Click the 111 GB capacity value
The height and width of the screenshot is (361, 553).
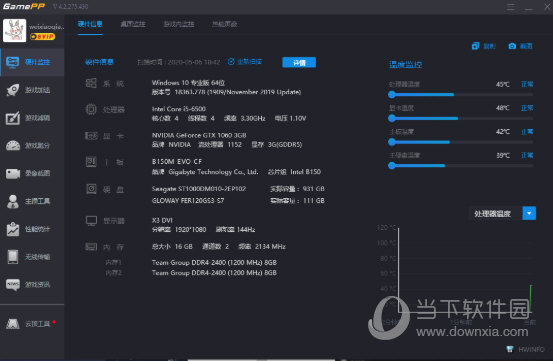click(314, 201)
